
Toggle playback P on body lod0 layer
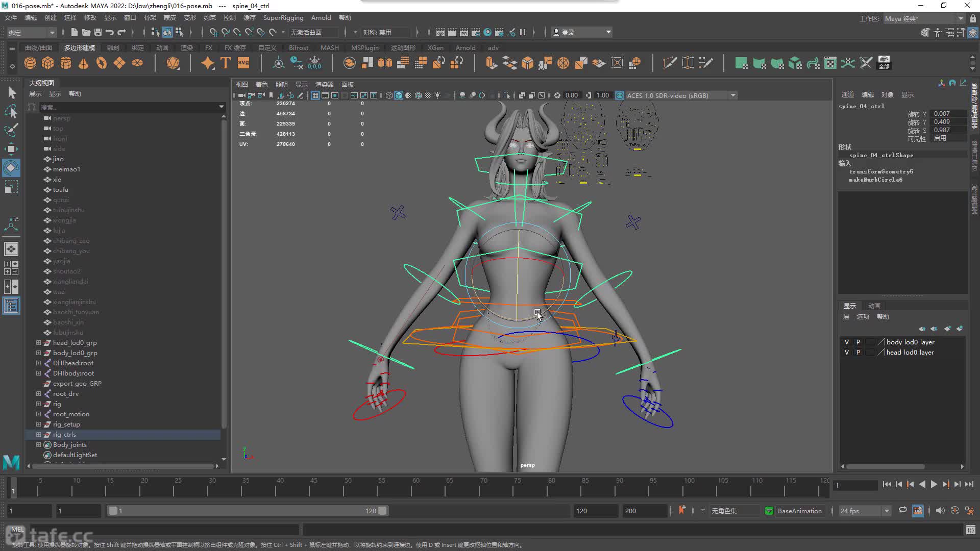click(x=858, y=342)
